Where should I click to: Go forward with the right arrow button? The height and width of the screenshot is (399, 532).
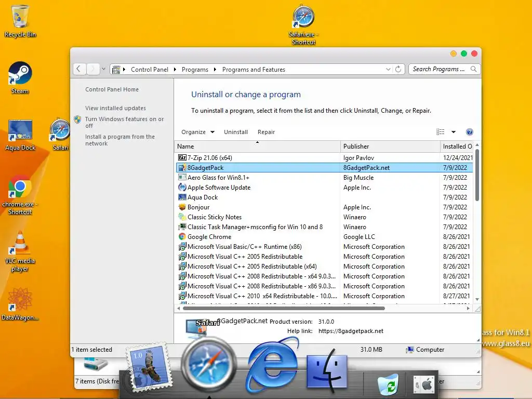(92, 69)
